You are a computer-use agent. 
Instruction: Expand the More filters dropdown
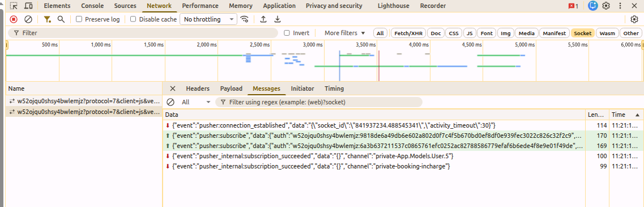(x=344, y=33)
